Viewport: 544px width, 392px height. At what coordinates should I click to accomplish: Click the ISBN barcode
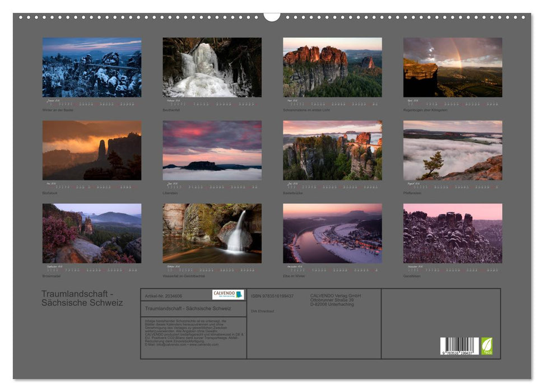coord(459,346)
